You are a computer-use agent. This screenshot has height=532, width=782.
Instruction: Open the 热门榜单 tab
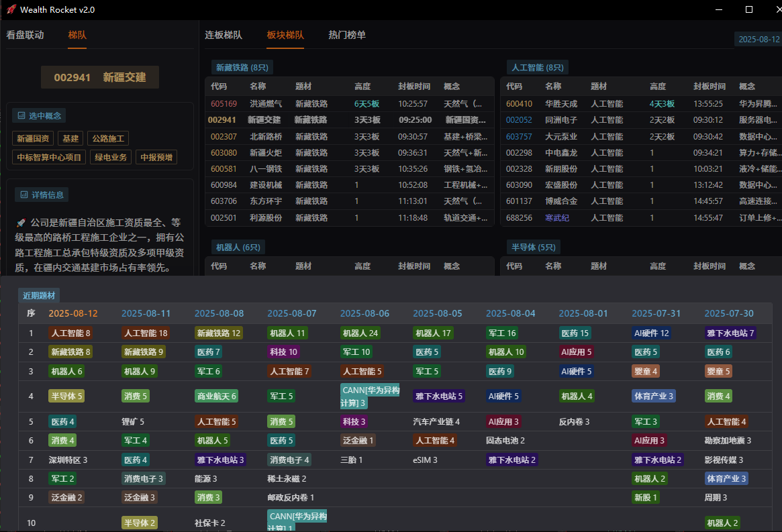point(346,35)
